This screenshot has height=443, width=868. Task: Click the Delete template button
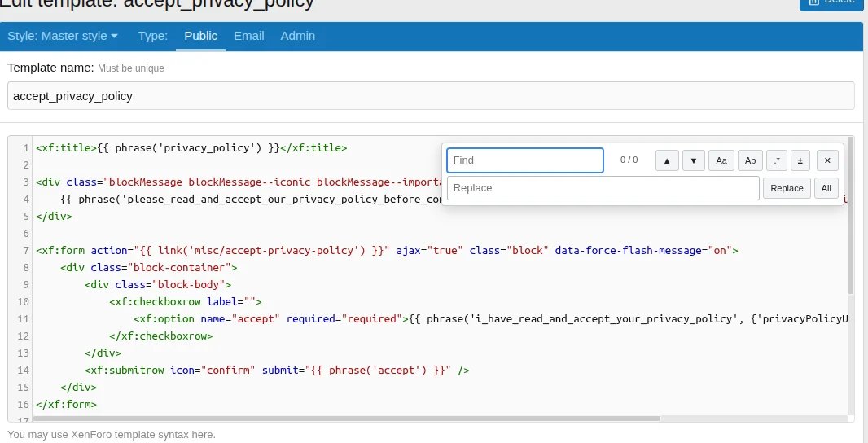[x=831, y=2]
